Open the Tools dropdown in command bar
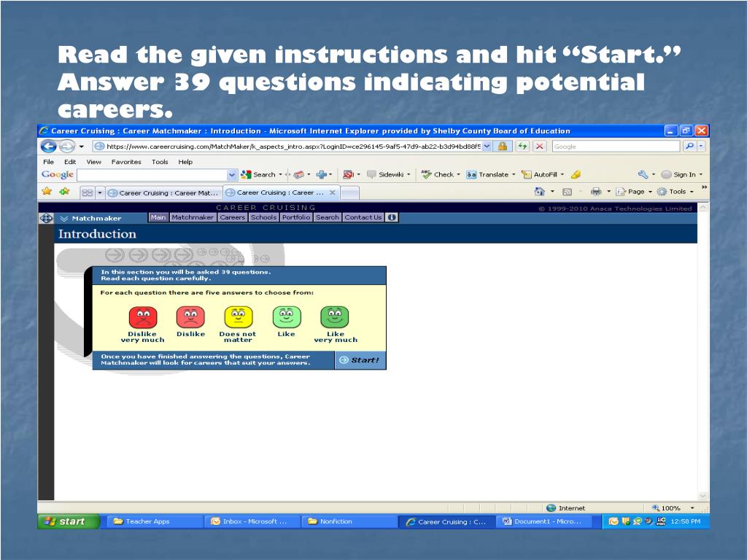Screen dimensions: 747x560 click(675, 192)
